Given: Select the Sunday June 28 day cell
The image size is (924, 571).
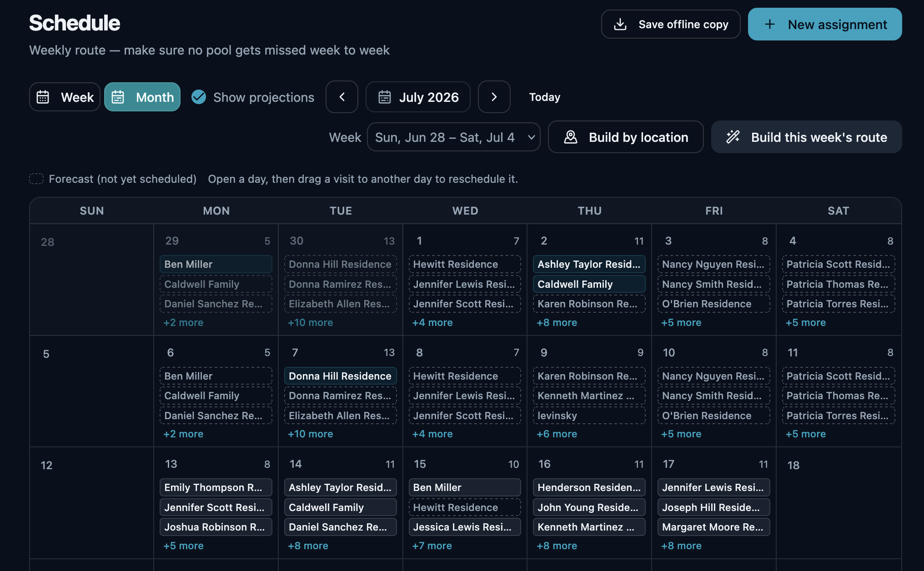Looking at the screenshot, I should click(92, 280).
